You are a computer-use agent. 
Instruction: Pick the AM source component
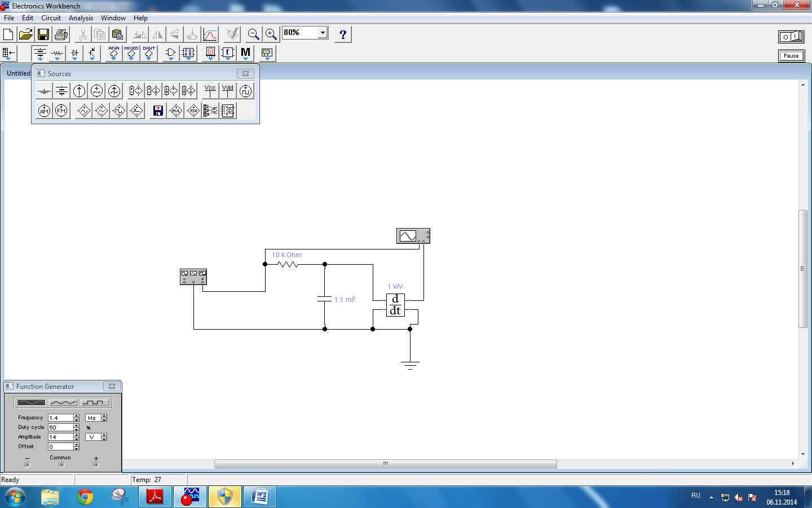(44, 111)
